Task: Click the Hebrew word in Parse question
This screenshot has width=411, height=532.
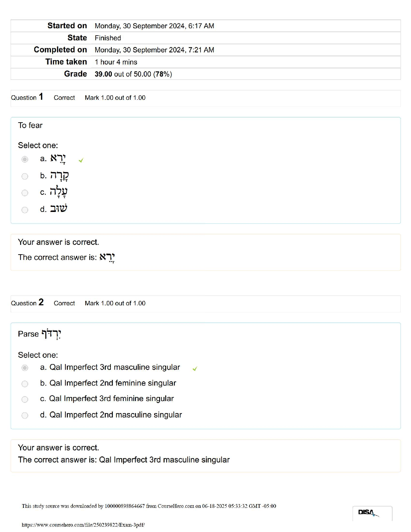Action: coord(51,334)
